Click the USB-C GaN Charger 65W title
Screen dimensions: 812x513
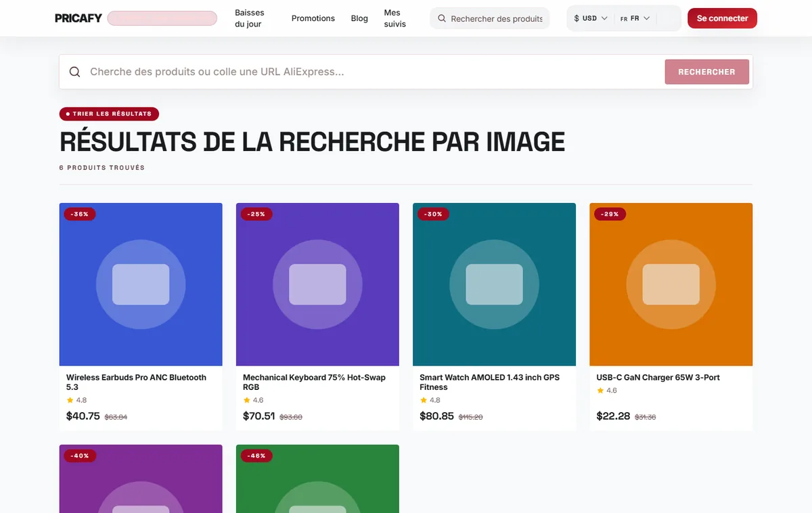click(658, 378)
